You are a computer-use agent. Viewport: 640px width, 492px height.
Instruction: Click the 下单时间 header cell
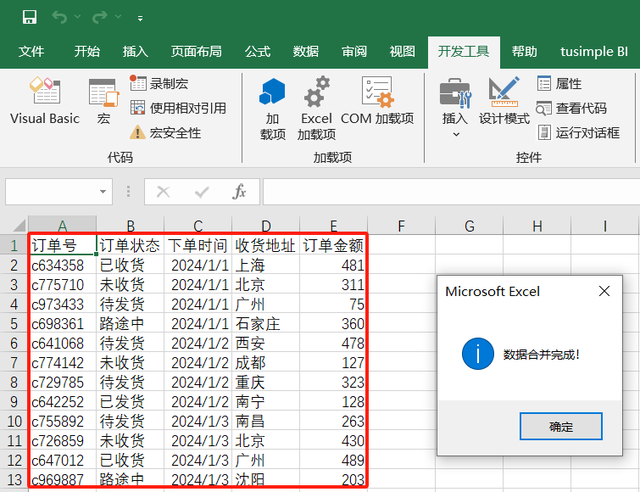pos(198,245)
